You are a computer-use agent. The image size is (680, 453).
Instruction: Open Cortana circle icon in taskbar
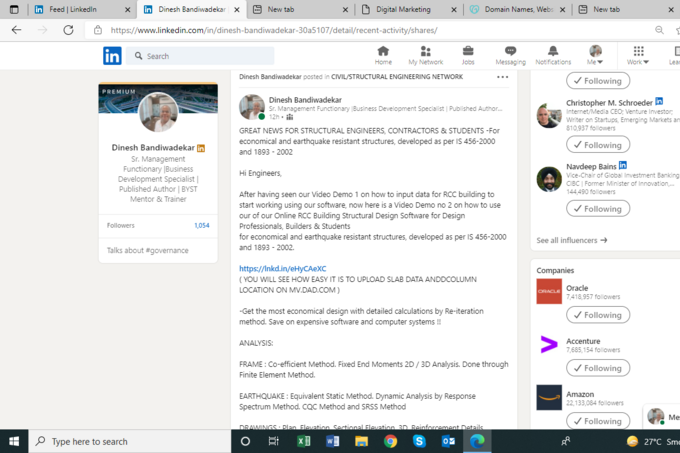pos(245,441)
